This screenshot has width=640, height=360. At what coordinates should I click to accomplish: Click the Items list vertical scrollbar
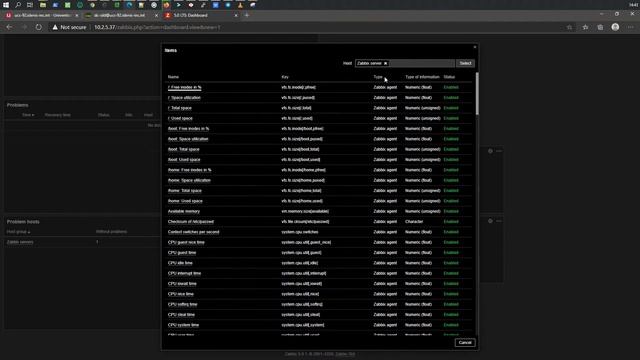point(477,94)
